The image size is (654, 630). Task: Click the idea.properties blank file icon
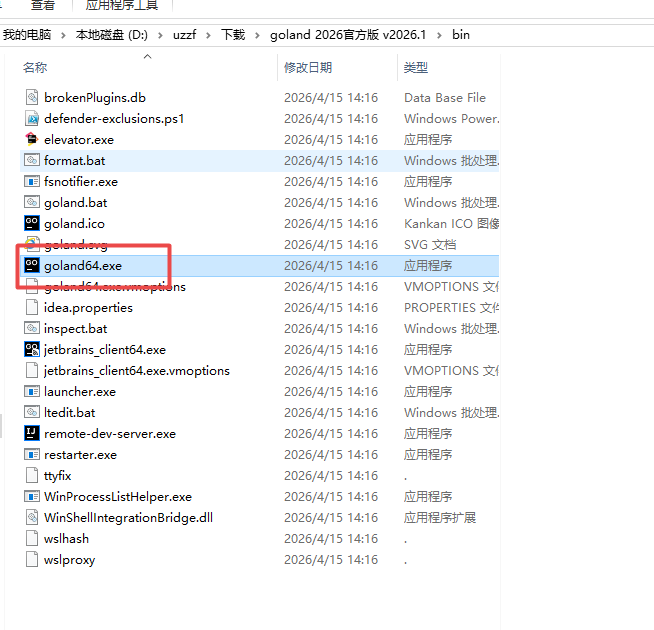(32, 307)
